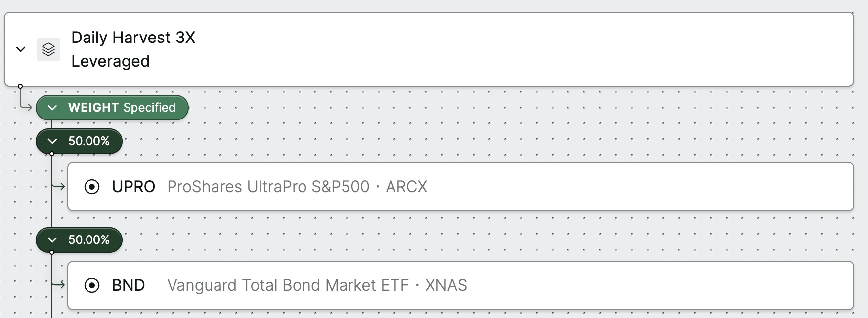
Task: Click the arrow connector leading to BND
Action: [59, 285]
